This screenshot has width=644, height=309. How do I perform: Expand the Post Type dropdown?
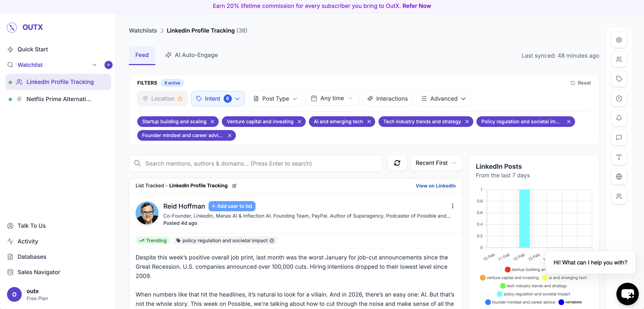click(x=275, y=99)
